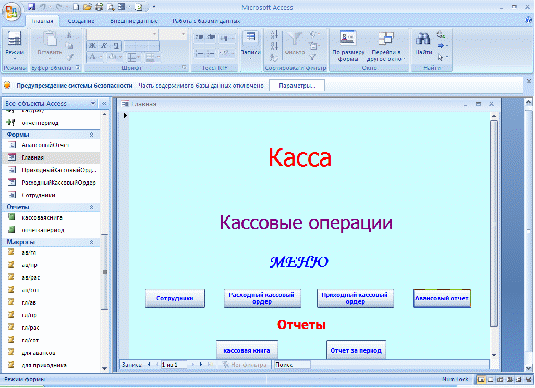Open the Внешние данные ribbon tab
Screen dimensions: 535x388
click(x=134, y=21)
